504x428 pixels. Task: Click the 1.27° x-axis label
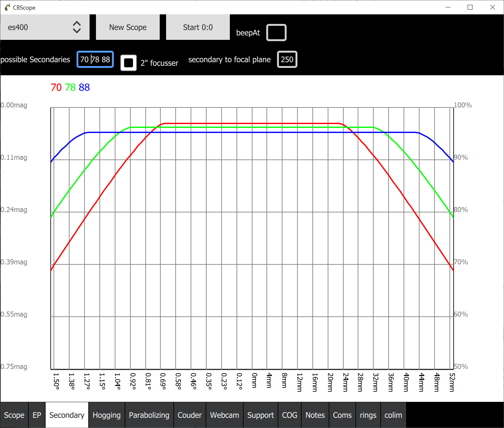87,381
